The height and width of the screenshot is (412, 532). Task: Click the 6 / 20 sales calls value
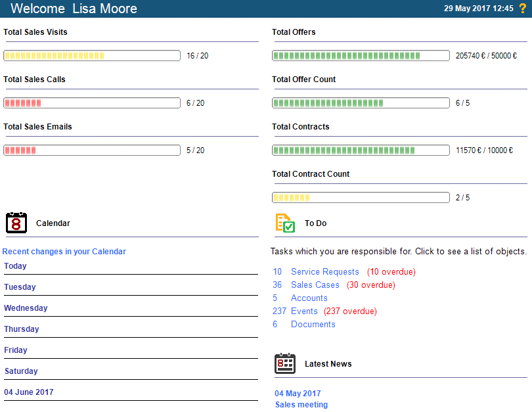tap(196, 103)
